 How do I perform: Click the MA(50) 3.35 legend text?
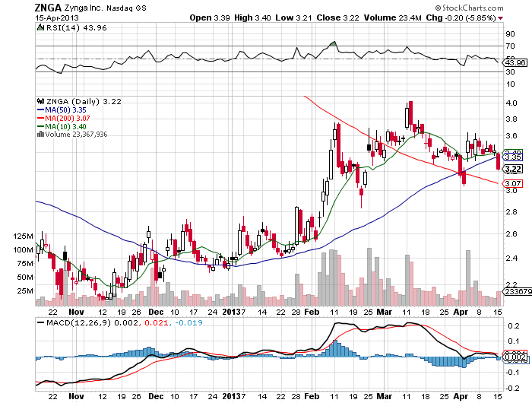(65, 110)
